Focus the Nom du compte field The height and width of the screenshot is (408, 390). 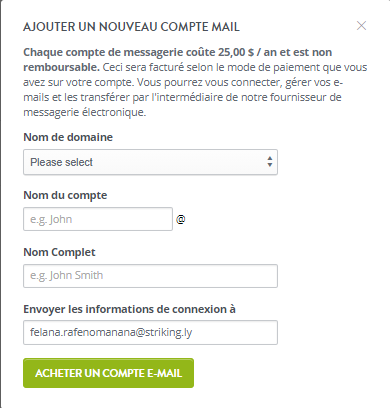tap(98, 219)
